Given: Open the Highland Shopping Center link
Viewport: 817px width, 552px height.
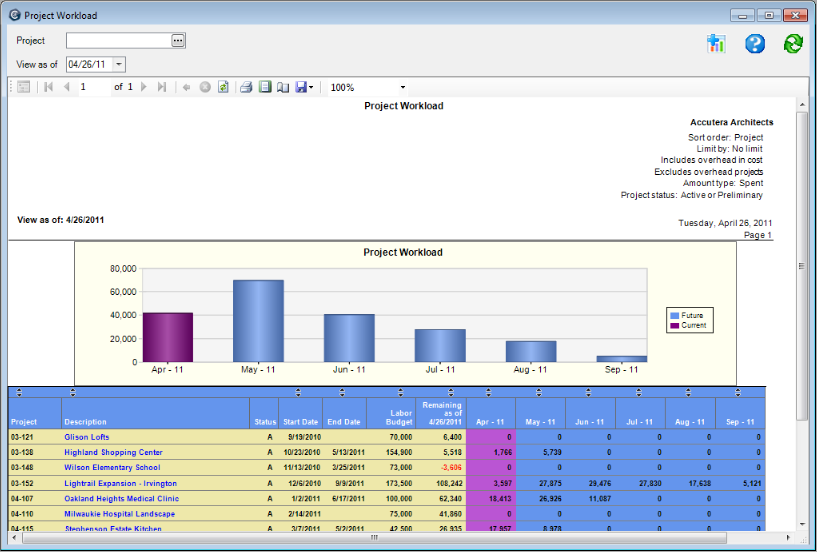Looking at the screenshot, I should [113, 452].
